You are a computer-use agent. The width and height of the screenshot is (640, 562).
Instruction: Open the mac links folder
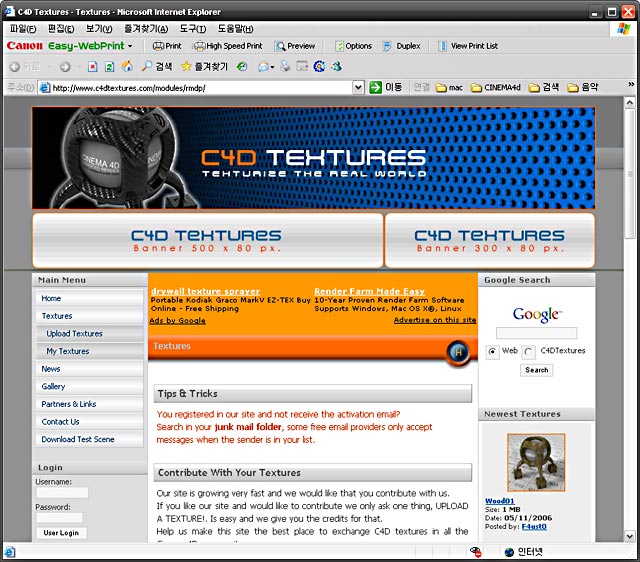449,88
